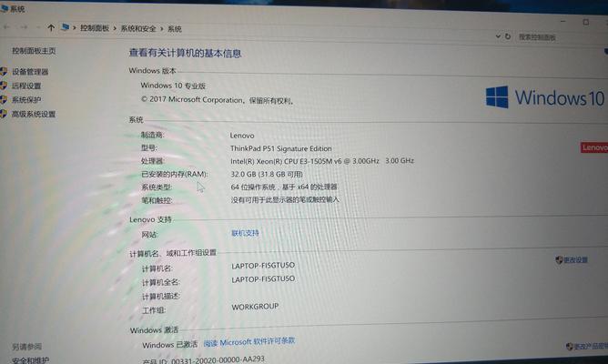
Task: Click the shield icon beside 设备管理器
Action: 4,71
